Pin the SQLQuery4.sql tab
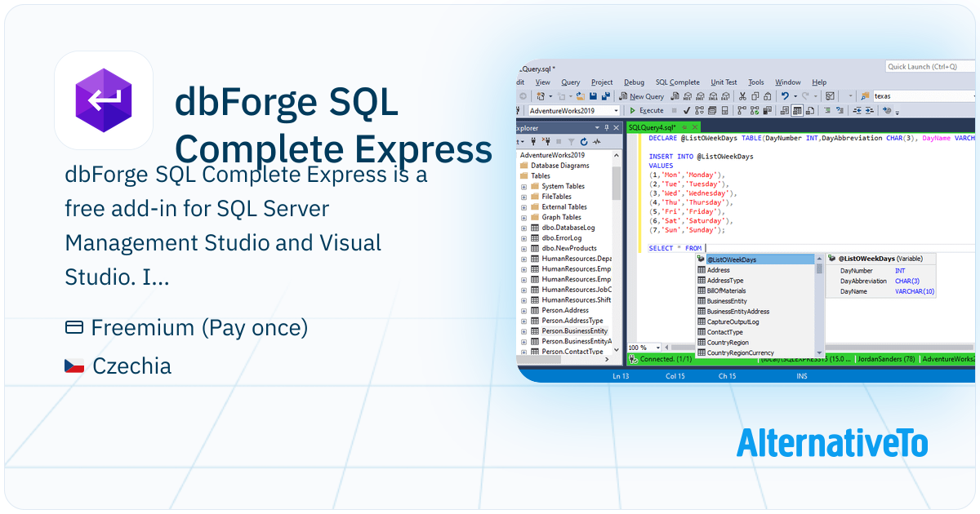Viewport: 980px width, 514px height. pos(684,127)
